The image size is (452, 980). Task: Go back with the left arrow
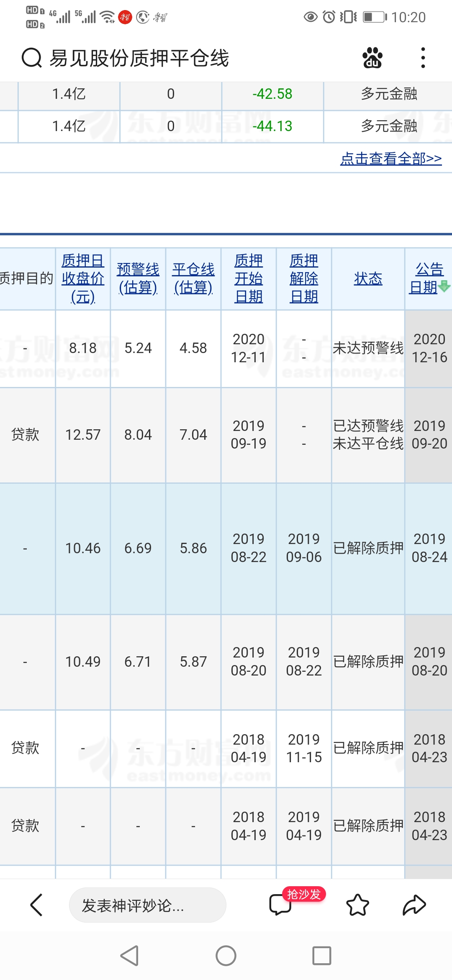click(x=37, y=905)
